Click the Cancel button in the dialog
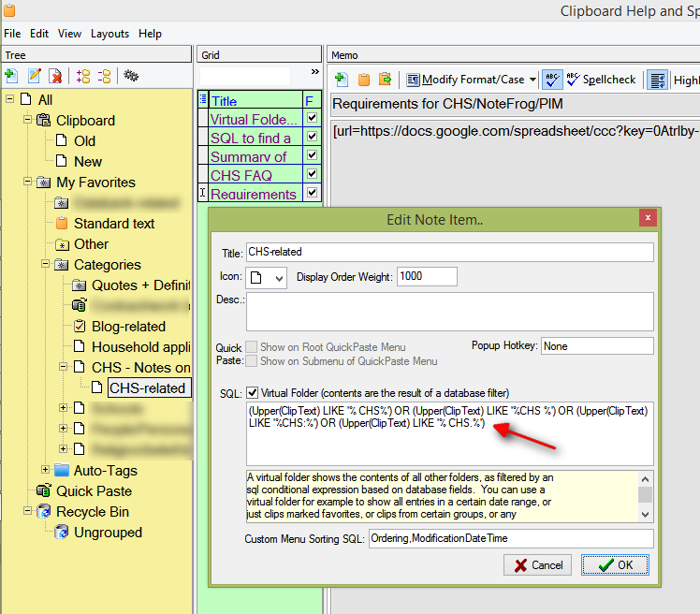The height and width of the screenshot is (614, 700). pos(537,565)
